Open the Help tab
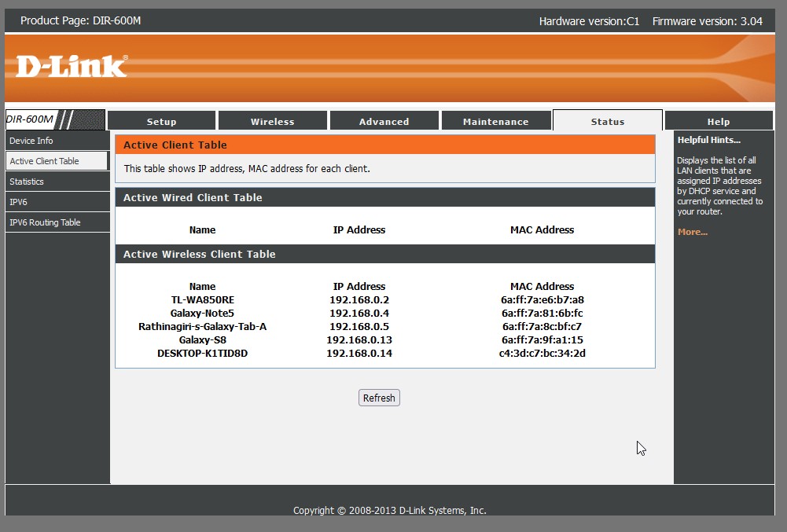The height and width of the screenshot is (532, 787). 718,121
